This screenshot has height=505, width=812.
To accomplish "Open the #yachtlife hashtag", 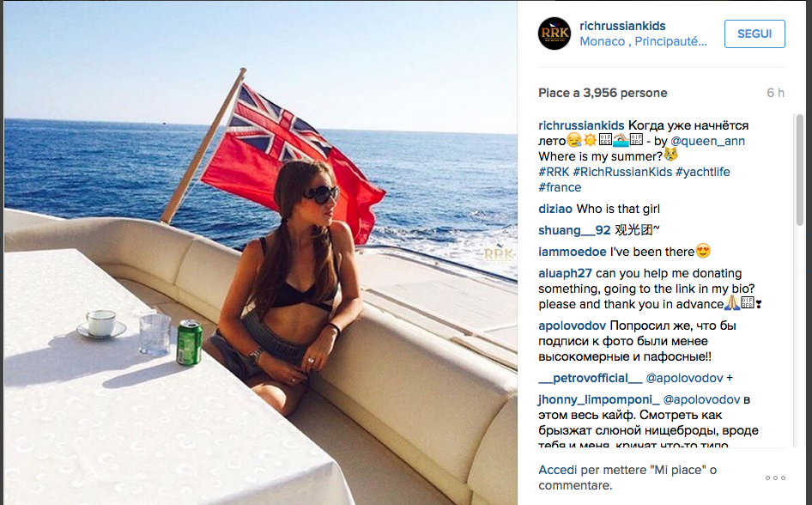I will click(703, 172).
